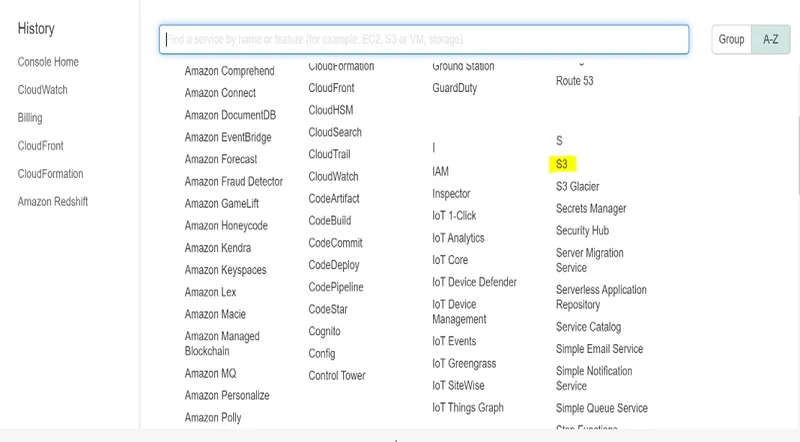Switch to Group view
The height and width of the screenshot is (442, 800).
(x=731, y=39)
